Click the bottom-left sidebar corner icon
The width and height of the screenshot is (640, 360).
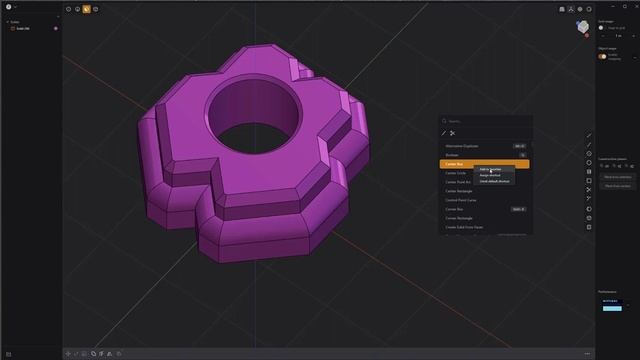[x=9, y=354]
